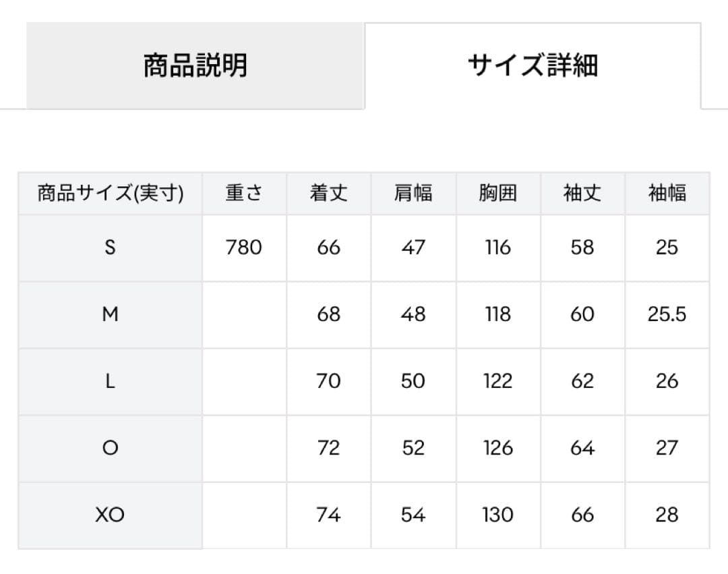Click the 袖幅 column header
The image size is (728, 574).
(667, 194)
